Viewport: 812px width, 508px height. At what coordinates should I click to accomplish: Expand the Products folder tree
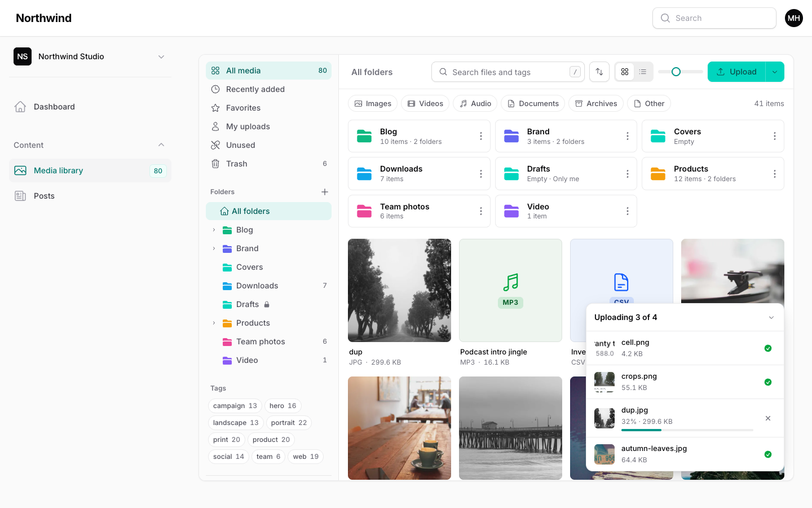coord(214,323)
